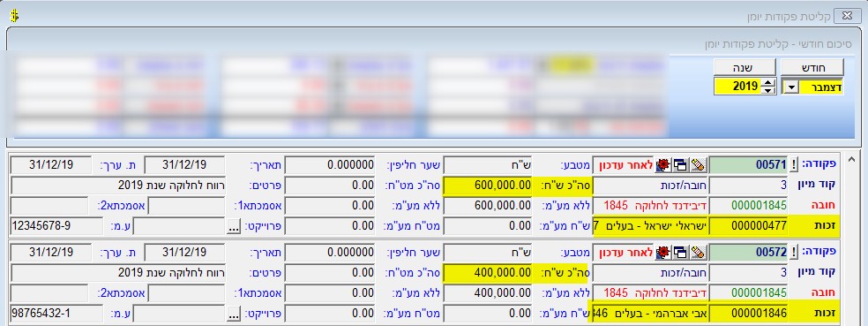Decrease the year 2019 with down arrow
868x326 pixels.
(767, 90)
